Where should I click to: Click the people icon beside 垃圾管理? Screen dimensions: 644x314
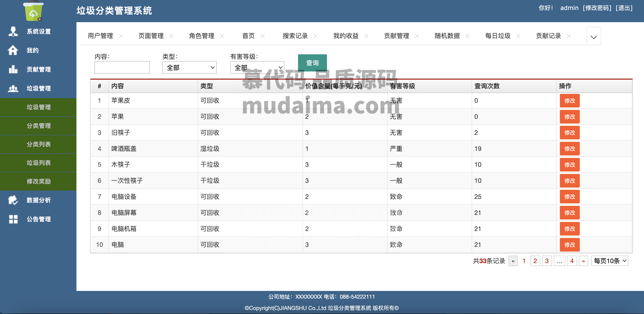click(x=13, y=88)
